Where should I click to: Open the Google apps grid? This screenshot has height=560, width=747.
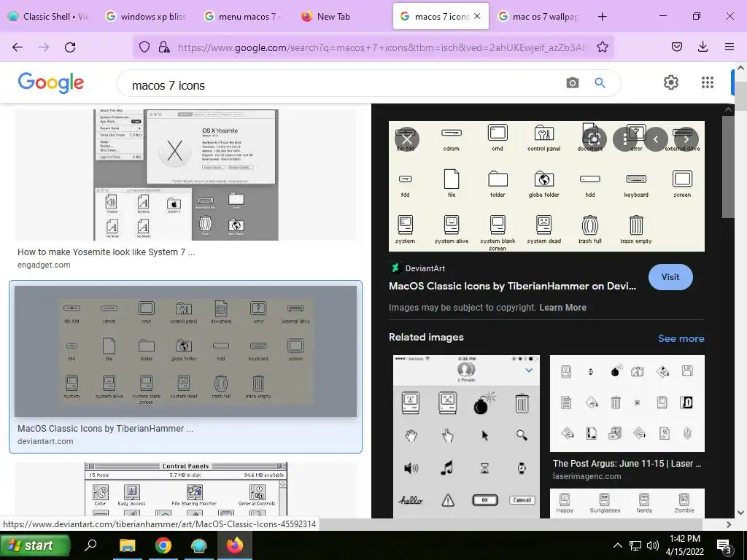[708, 82]
